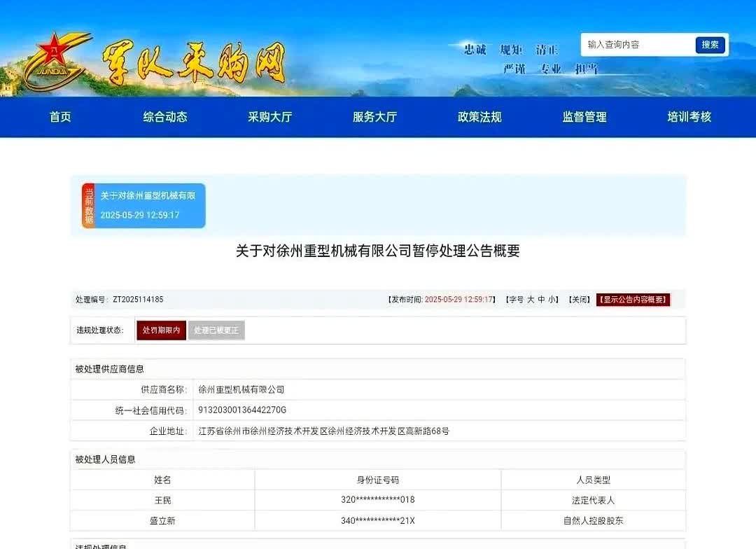The width and height of the screenshot is (756, 549).
Task: Click ID number 340************21X
Action: (x=377, y=520)
